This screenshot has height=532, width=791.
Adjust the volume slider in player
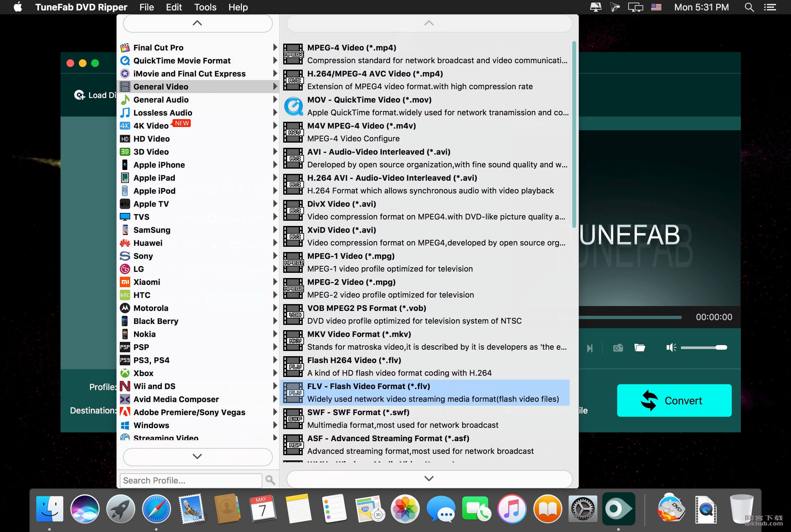pyautogui.click(x=704, y=347)
